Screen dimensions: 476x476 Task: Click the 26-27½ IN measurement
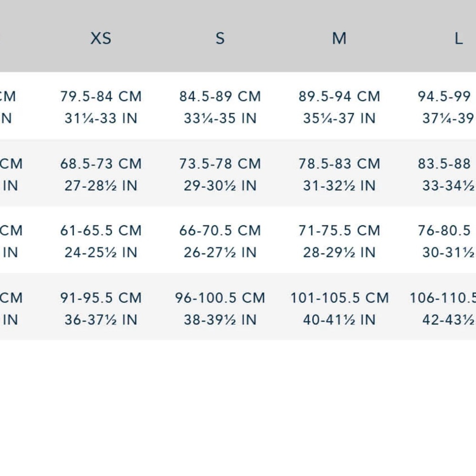(220, 253)
